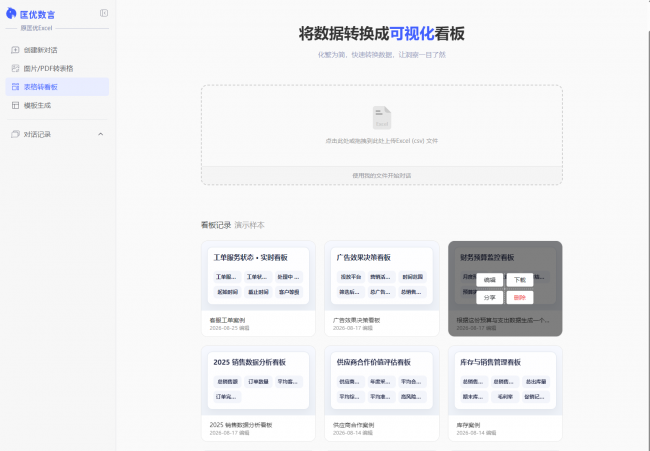Open the 2025 销售数据分析看板 card
650x451 pixels.
pyautogui.click(x=258, y=393)
